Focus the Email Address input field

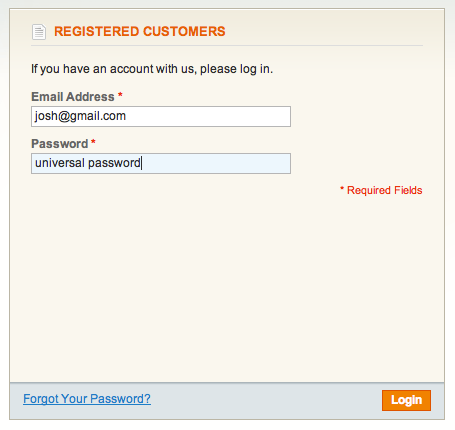coord(161,116)
